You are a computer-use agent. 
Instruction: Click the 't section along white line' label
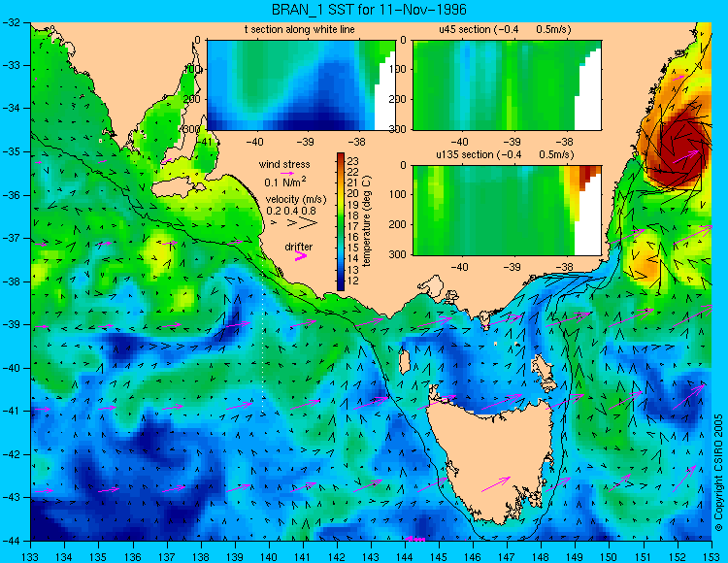pyautogui.click(x=300, y=29)
